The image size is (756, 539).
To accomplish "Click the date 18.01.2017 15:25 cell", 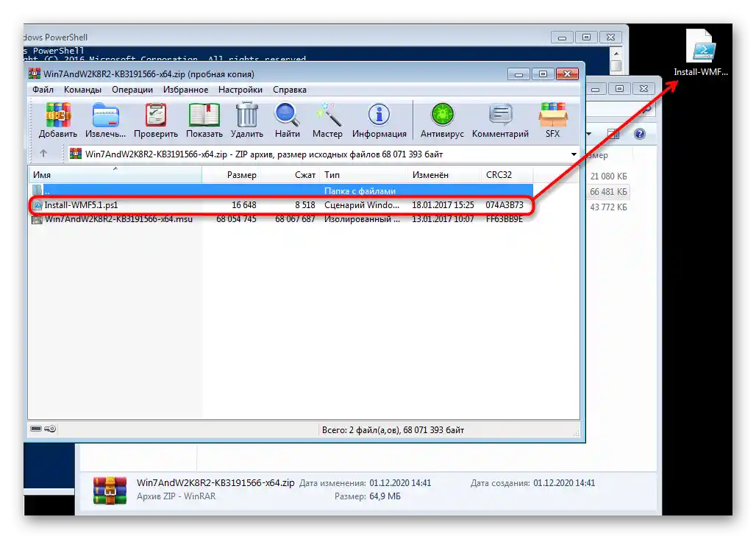I will pyautogui.click(x=443, y=205).
